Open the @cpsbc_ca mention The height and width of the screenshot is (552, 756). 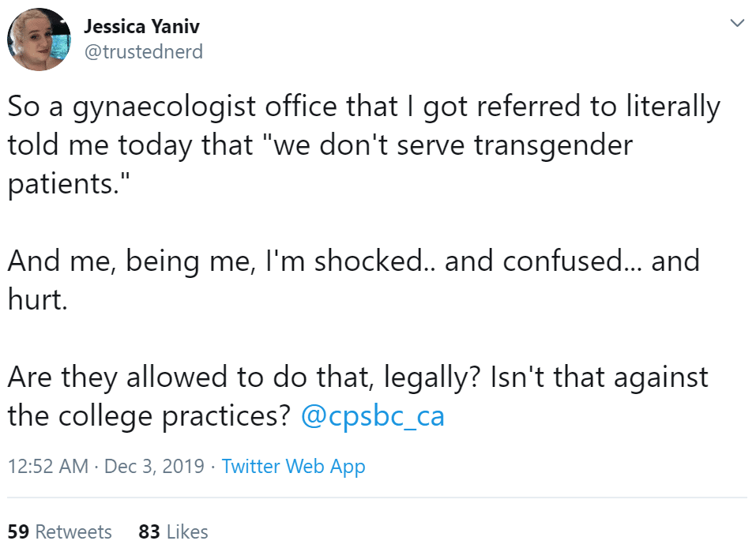pos(372,416)
